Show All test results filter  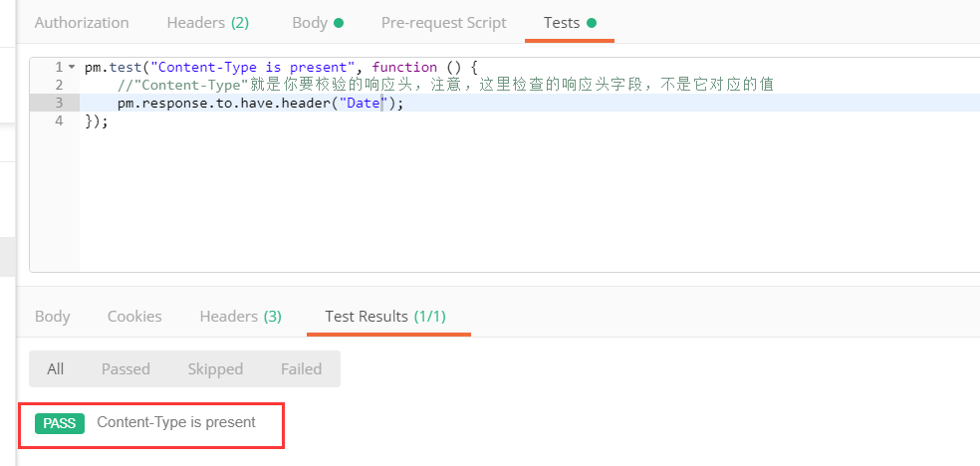[55, 368]
